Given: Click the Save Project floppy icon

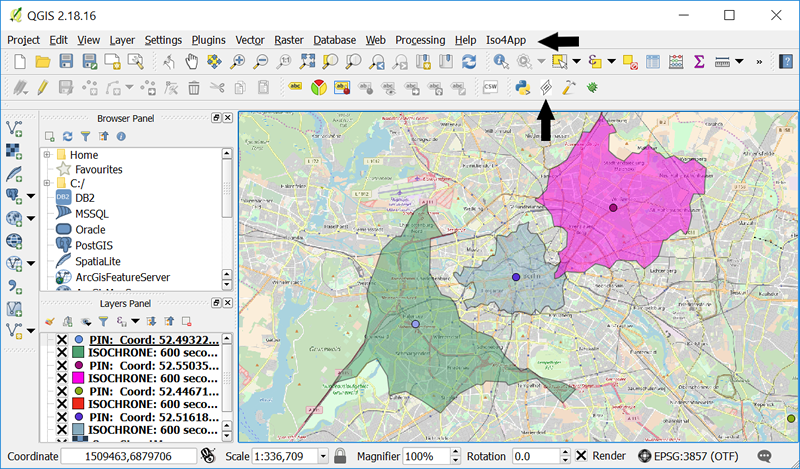Looking at the screenshot, I should (66, 62).
